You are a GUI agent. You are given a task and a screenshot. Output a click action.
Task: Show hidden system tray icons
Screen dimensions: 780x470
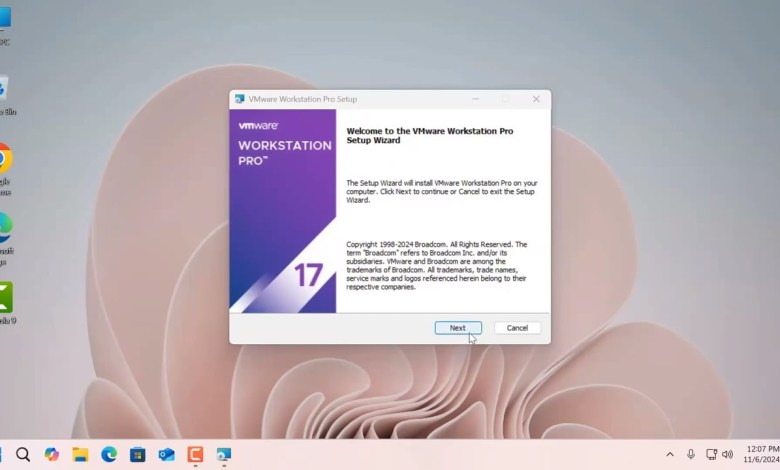tap(670, 454)
